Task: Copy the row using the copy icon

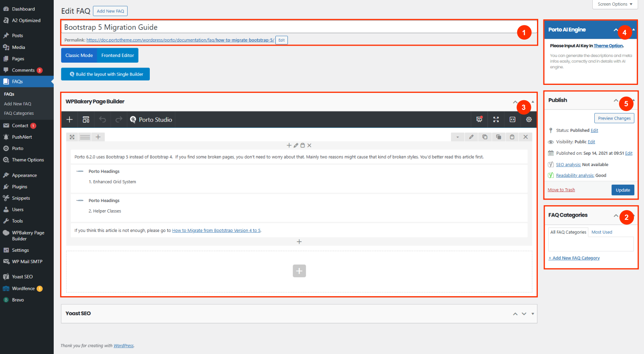Action: [x=485, y=137]
